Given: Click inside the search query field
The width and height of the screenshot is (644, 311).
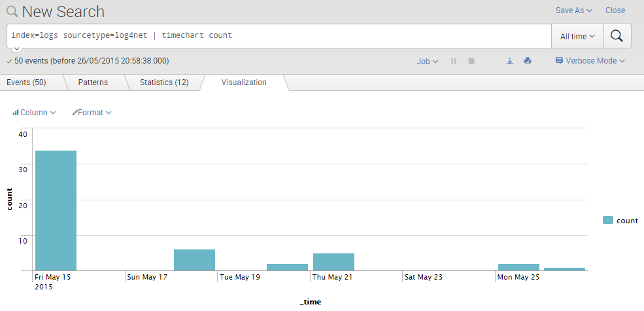Looking at the screenshot, I should pos(278,36).
